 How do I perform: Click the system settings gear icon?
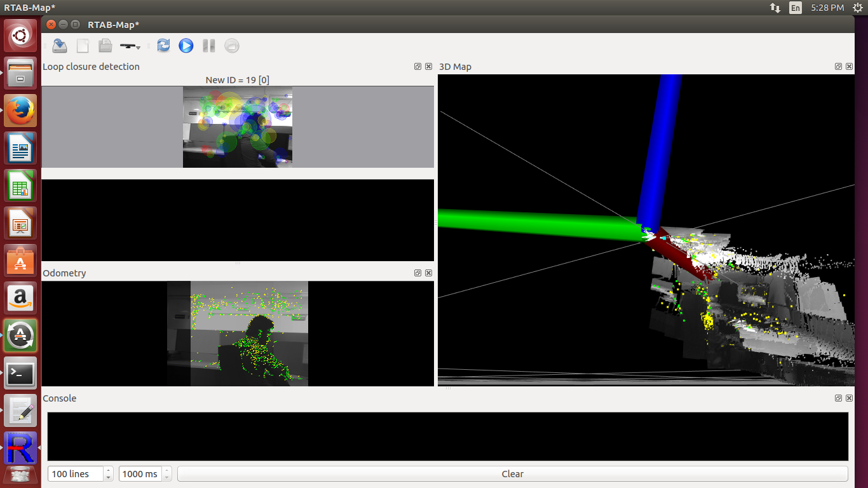(x=856, y=8)
